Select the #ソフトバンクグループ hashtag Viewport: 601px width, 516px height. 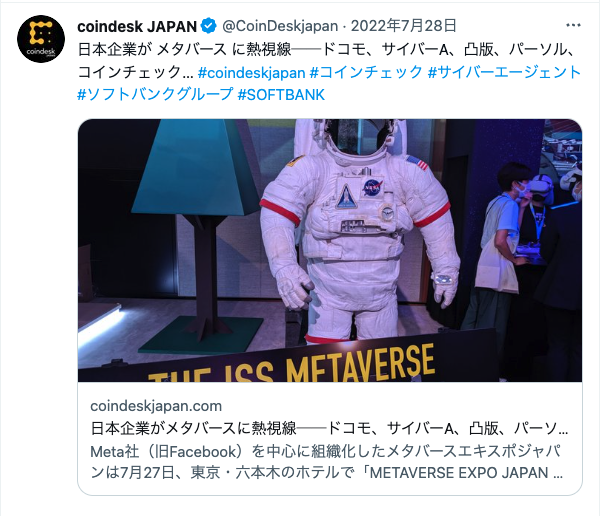pyautogui.click(x=155, y=94)
